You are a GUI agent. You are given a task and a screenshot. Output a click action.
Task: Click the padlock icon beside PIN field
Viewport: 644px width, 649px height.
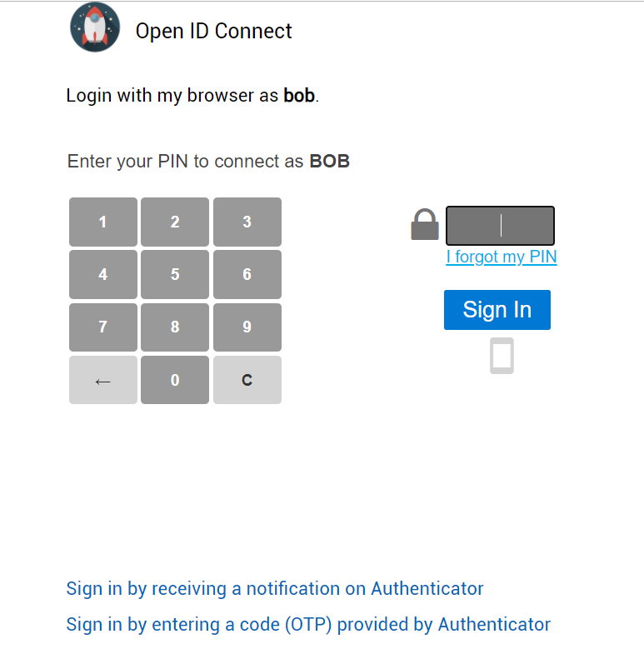(425, 225)
